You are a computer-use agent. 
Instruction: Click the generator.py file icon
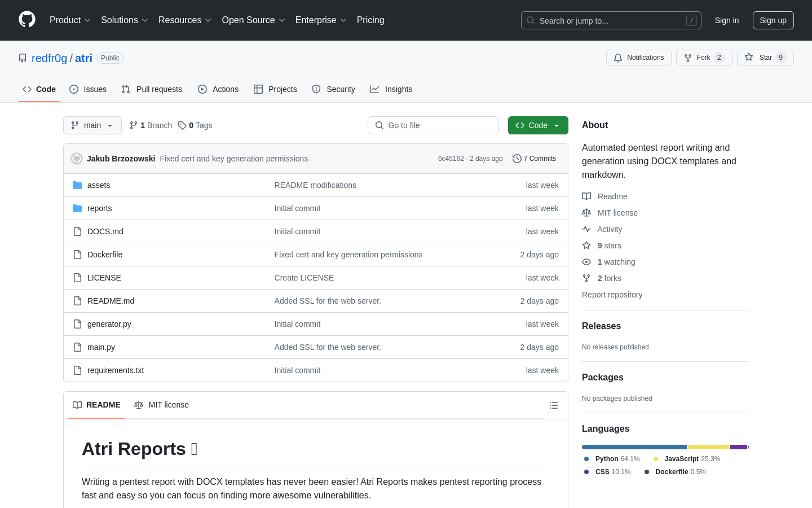tap(77, 324)
